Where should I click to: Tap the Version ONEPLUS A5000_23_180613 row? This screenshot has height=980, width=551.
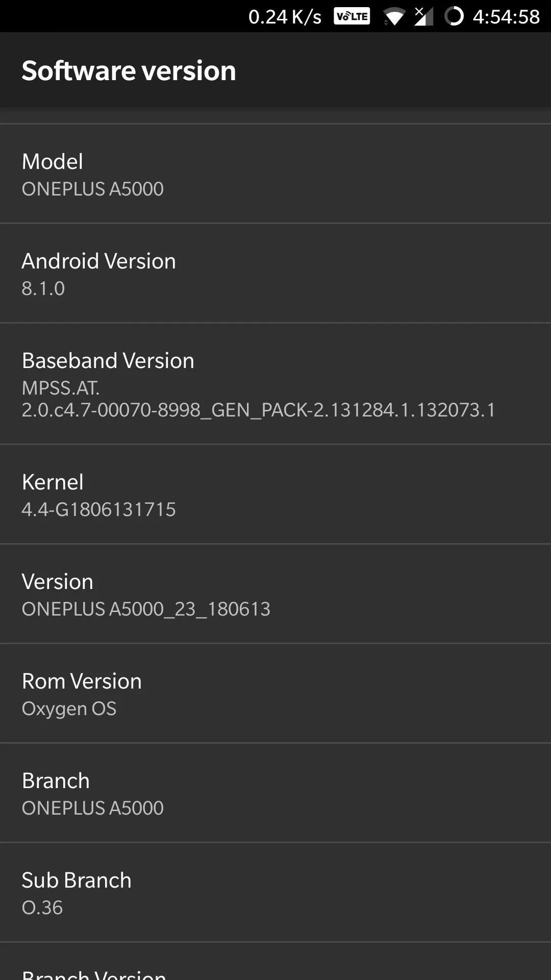(275, 594)
